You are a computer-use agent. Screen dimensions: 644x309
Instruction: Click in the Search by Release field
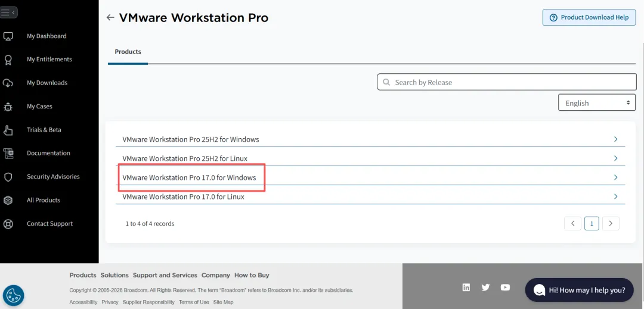point(507,82)
